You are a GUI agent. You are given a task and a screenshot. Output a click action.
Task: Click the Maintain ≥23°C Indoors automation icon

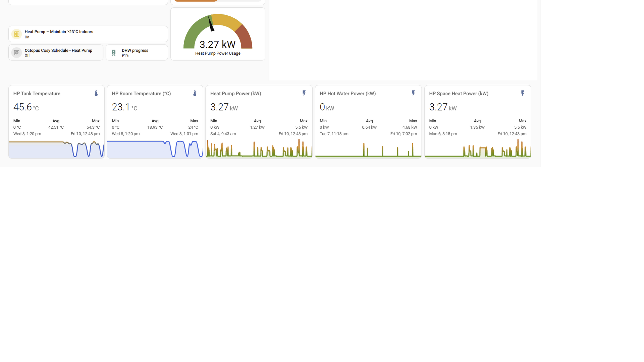pyautogui.click(x=16, y=34)
